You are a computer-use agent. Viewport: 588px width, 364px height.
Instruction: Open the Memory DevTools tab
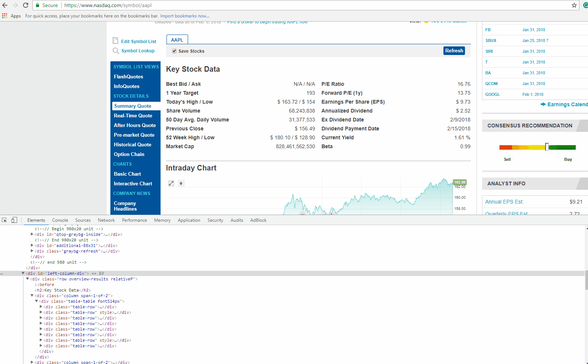tap(162, 220)
